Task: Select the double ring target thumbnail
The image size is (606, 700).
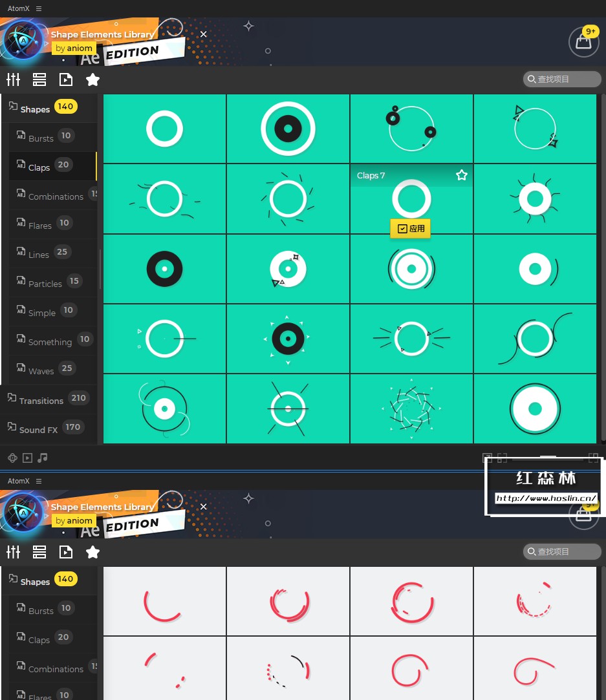Action: 288,129
